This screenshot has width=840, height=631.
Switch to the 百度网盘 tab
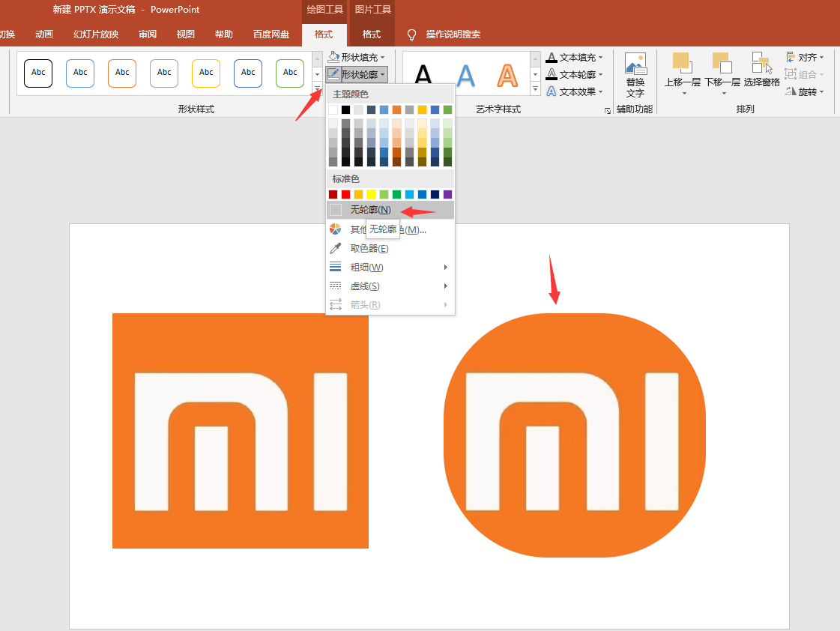coord(271,34)
